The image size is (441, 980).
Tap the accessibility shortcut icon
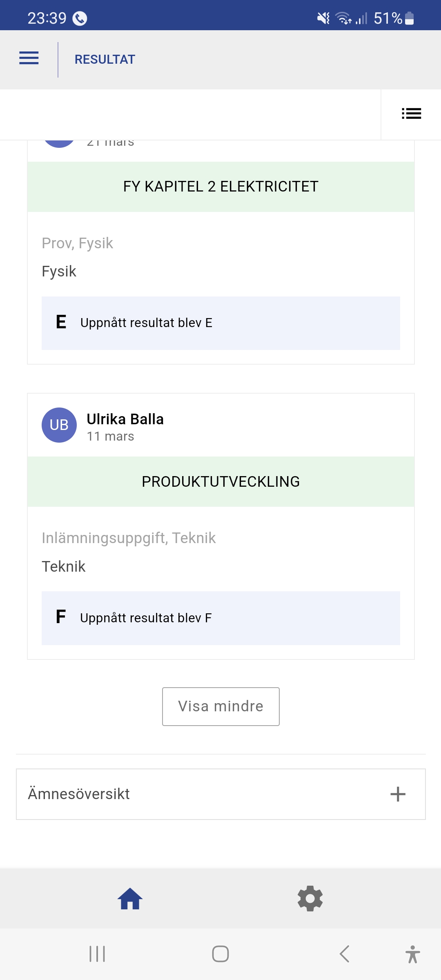coord(412,954)
